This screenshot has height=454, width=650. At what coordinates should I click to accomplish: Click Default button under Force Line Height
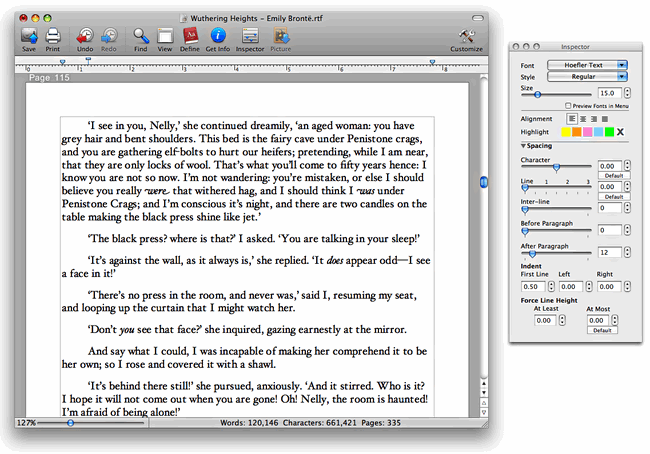coord(602,330)
